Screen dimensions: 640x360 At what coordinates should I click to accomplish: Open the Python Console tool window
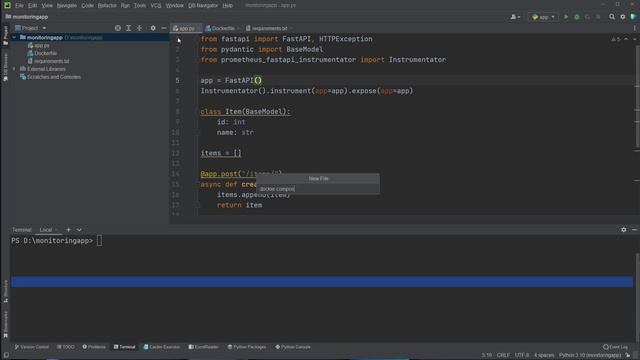coord(293,347)
